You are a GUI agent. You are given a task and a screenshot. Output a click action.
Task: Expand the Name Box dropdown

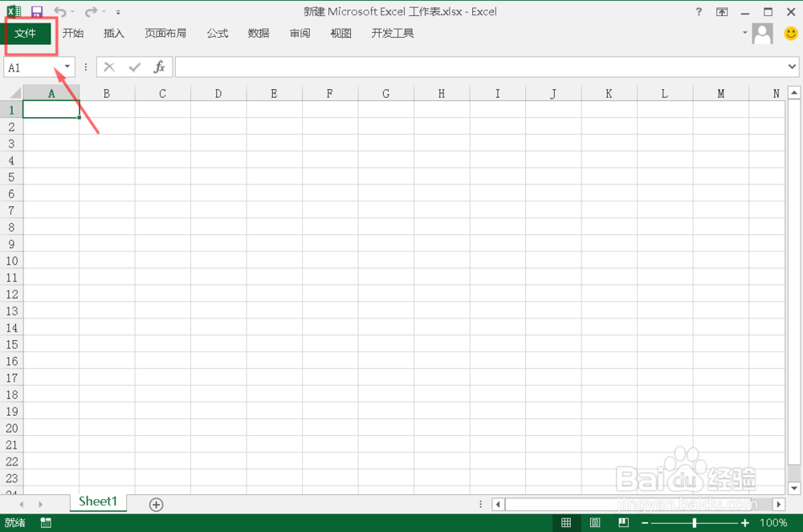67,67
